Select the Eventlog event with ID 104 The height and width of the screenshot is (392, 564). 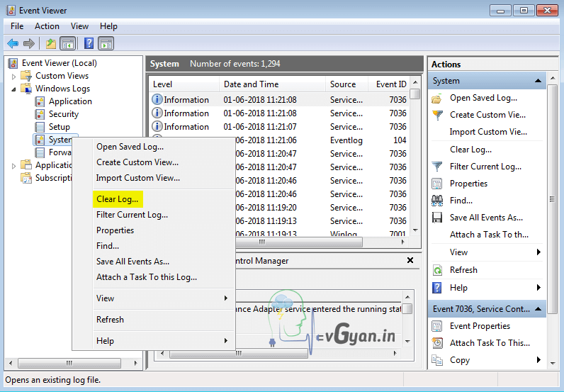click(x=322, y=140)
